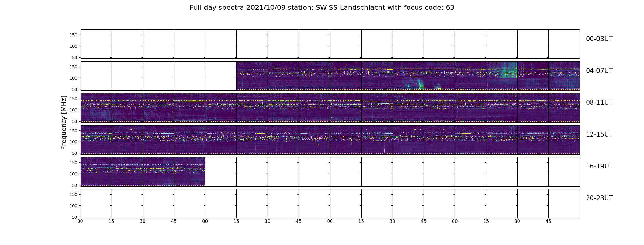Click the '50' tick of the 16-19UT panel

point(75,185)
